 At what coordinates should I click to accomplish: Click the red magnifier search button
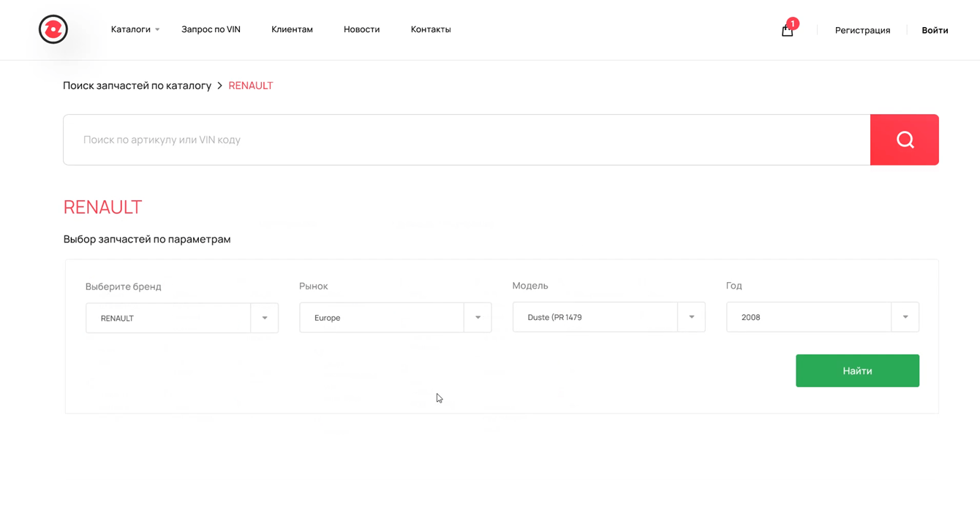coord(905,140)
